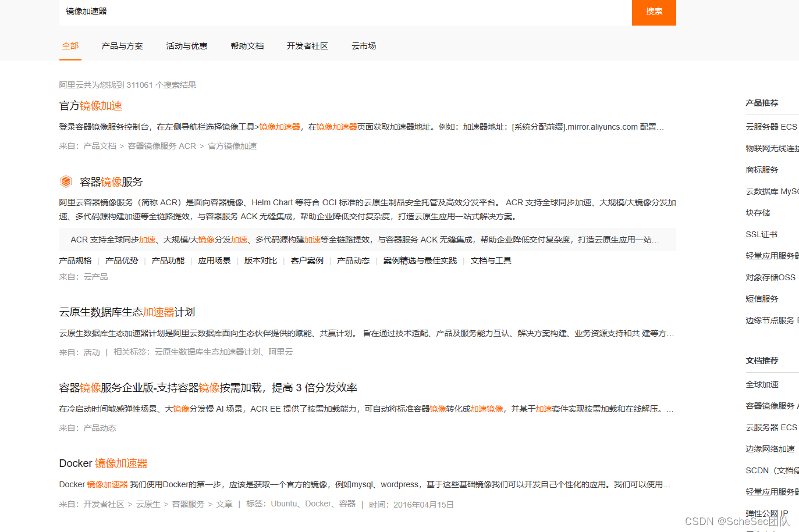The height and width of the screenshot is (532, 799).
Task: Open the 官方镜像加速 result title
Action: click(90, 106)
